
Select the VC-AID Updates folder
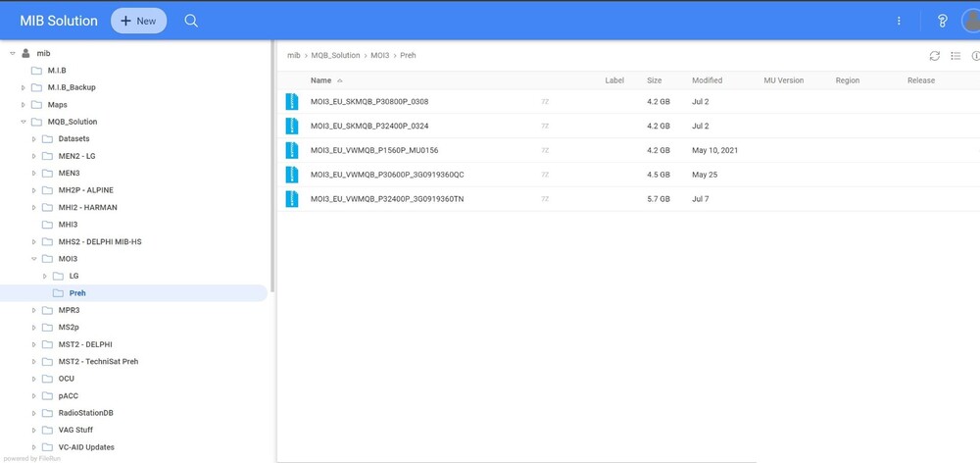tap(86, 447)
